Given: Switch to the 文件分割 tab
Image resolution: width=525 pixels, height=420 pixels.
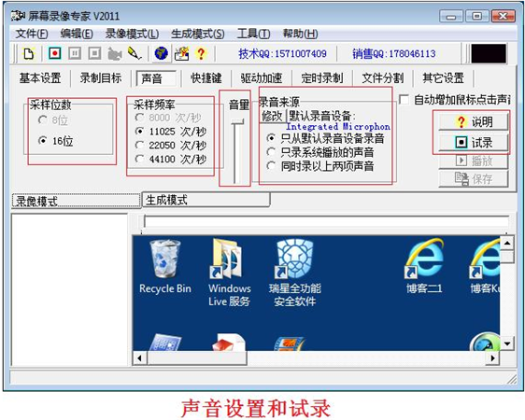Looking at the screenshot, I should 382,78.
